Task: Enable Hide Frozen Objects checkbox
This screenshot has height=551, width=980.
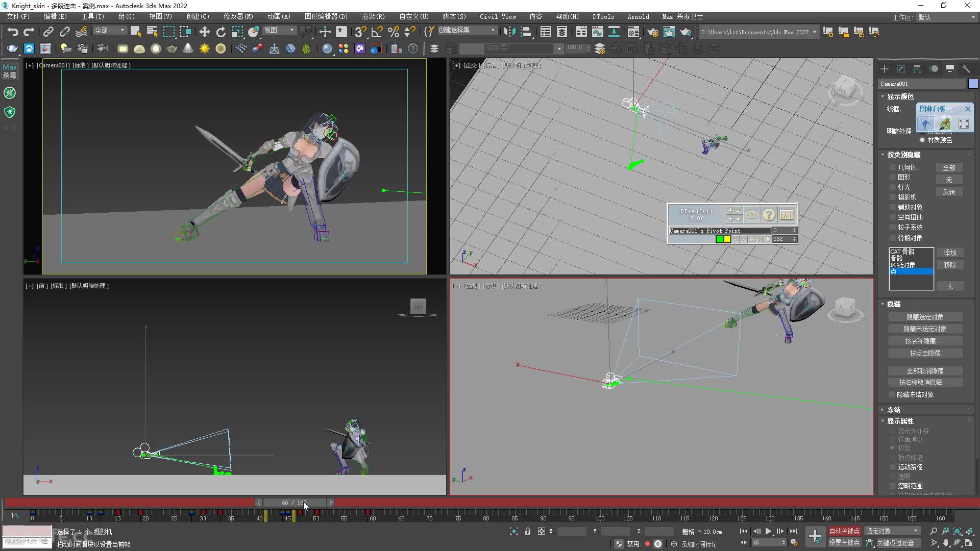Action: coord(892,394)
